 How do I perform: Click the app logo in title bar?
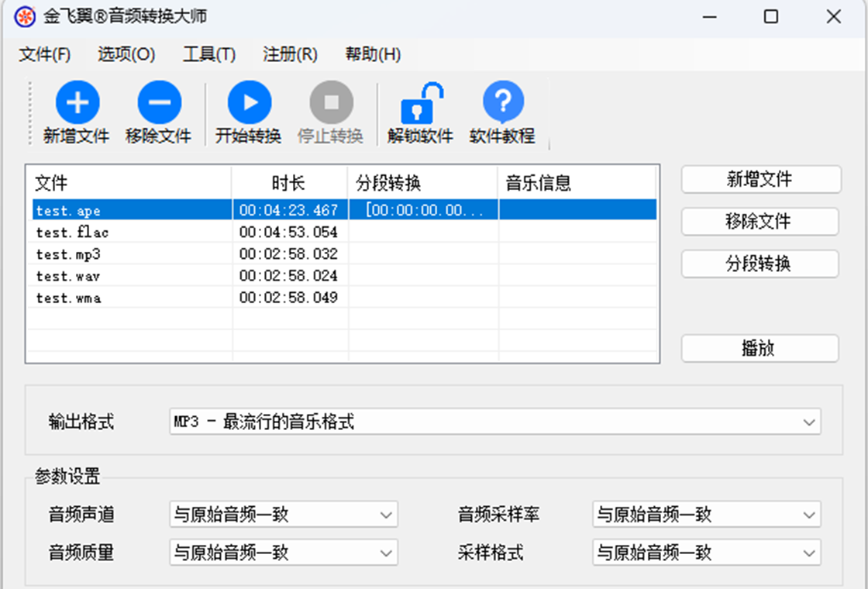[x=25, y=16]
